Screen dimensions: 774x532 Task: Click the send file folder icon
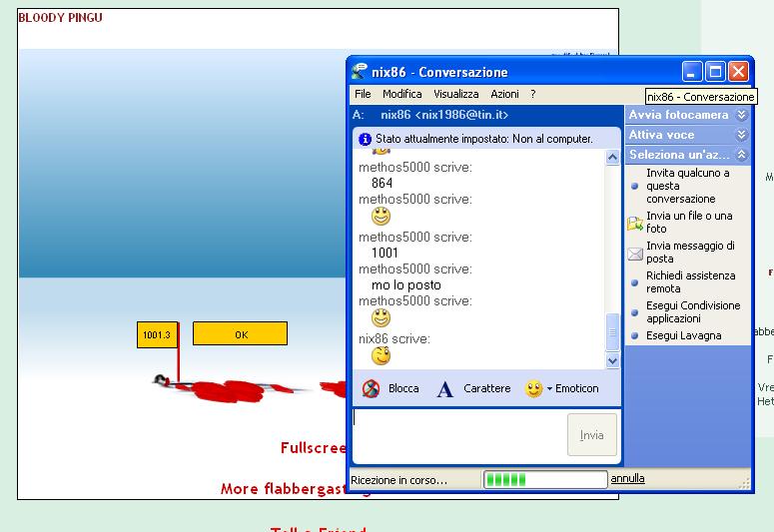[635, 224]
